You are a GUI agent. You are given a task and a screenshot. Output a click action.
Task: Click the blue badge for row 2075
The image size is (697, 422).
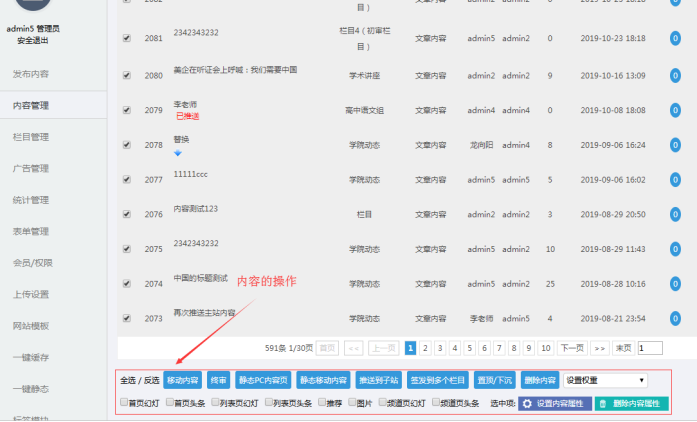(676, 249)
